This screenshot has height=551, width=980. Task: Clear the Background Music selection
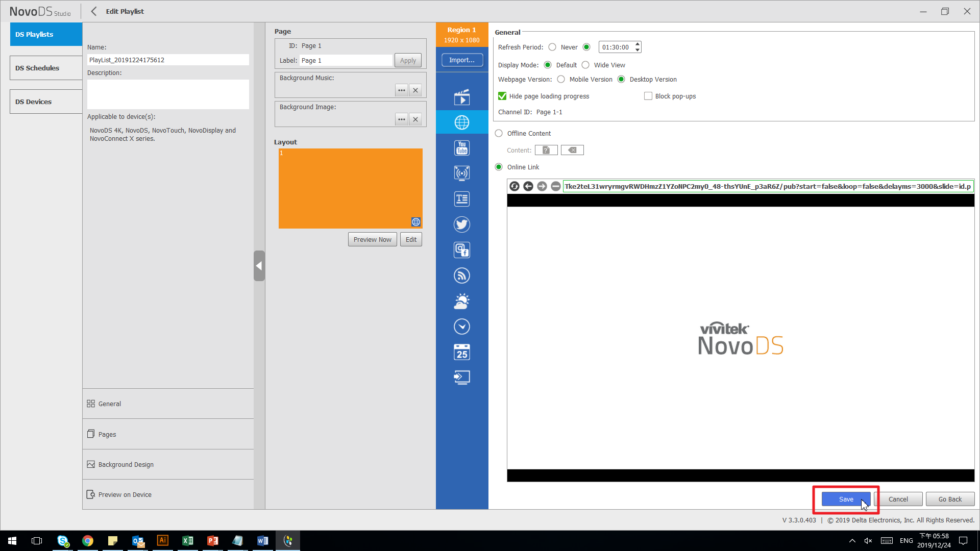pyautogui.click(x=415, y=90)
